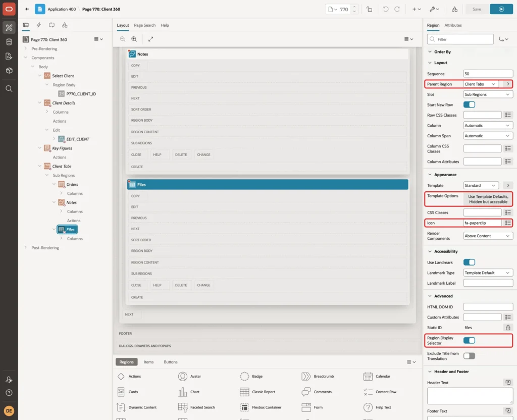Click the Save button

tap(477, 9)
